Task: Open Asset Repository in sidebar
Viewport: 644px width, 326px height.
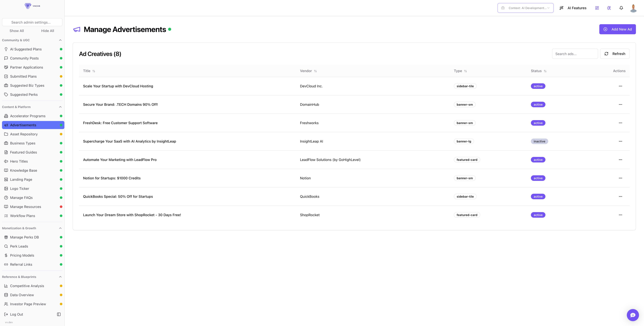Action: point(24,134)
